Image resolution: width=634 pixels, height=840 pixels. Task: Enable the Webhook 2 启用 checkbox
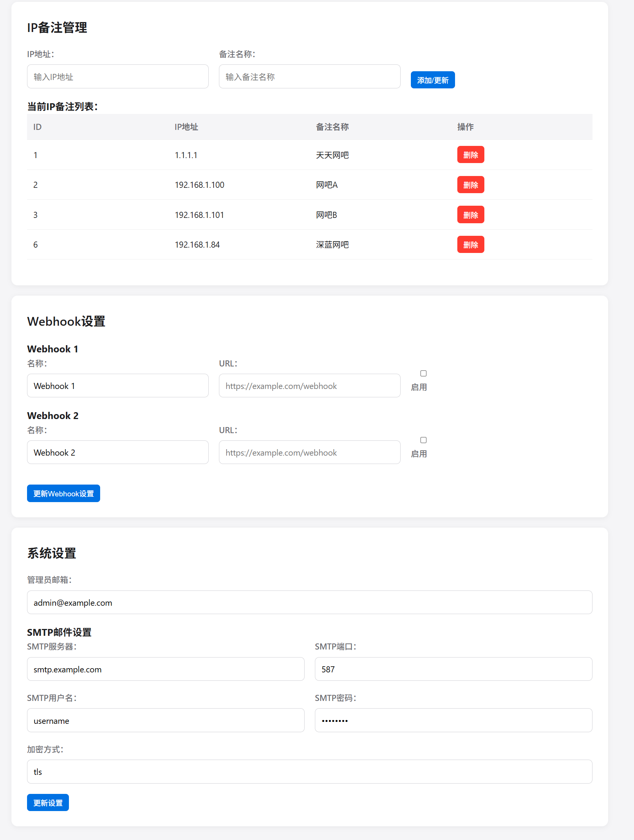click(x=423, y=440)
